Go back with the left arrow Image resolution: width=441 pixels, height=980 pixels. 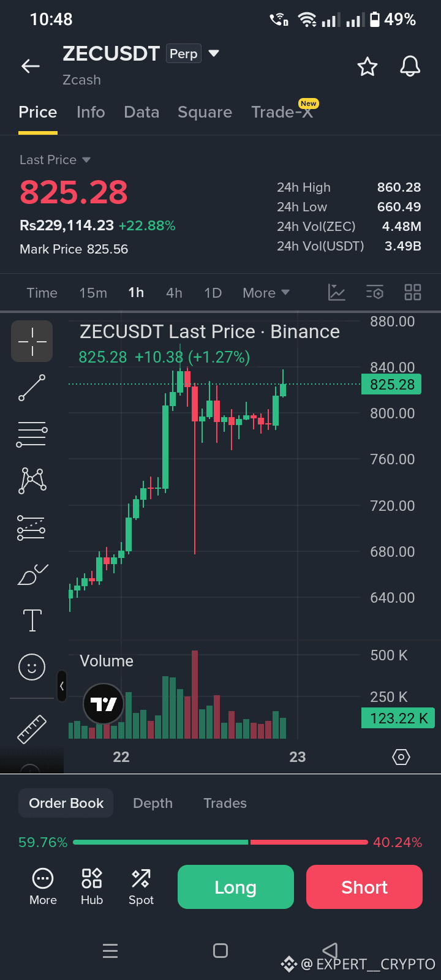31,66
